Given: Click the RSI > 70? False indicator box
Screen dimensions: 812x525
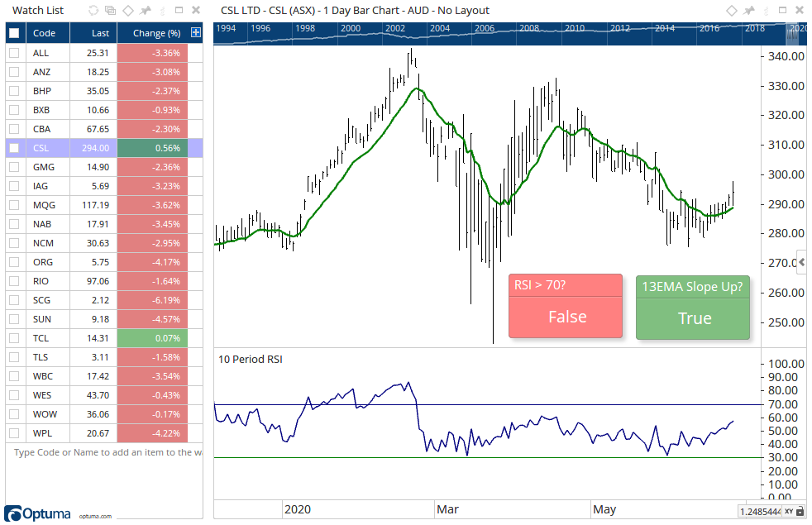Looking at the screenshot, I should pyautogui.click(x=566, y=306).
